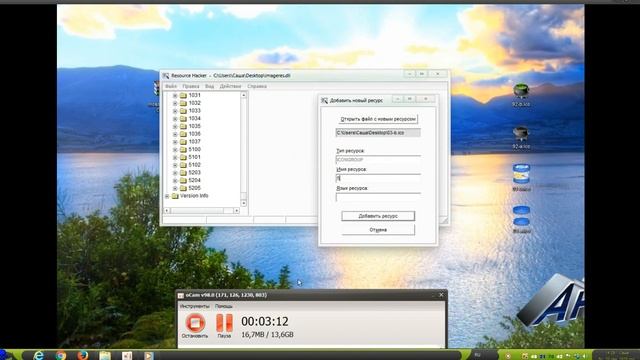Open Internet Explorer from the taskbar

tap(39, 355)
